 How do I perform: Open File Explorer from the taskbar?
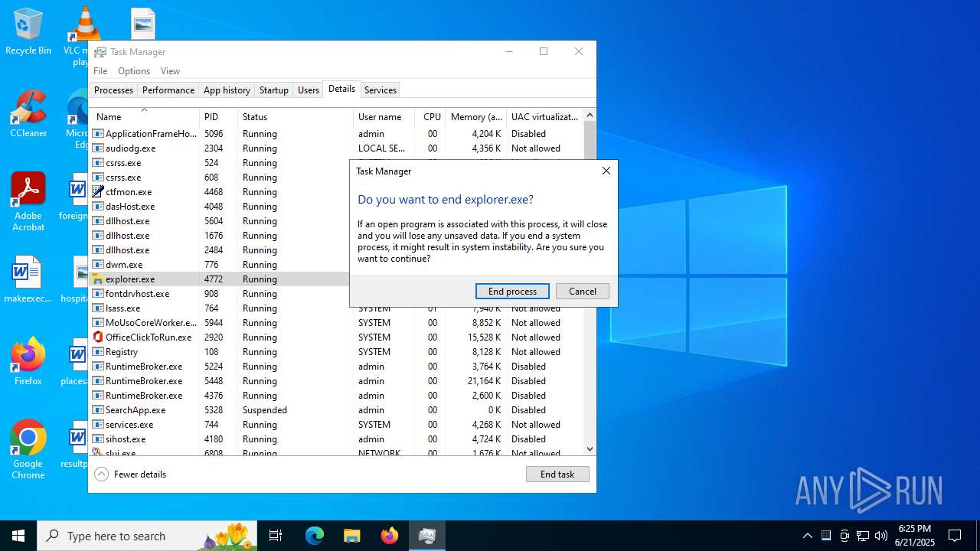351,536
